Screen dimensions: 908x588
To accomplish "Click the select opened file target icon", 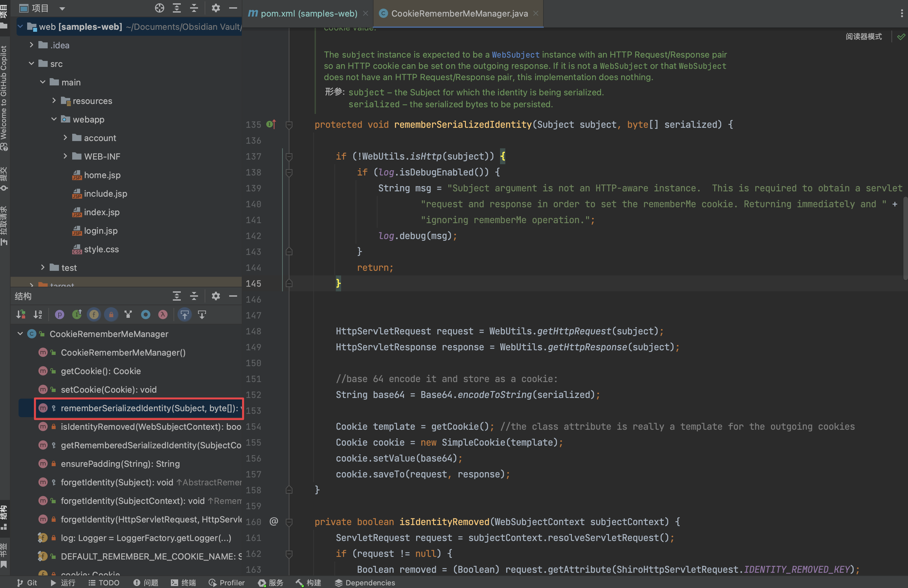I will pyautogui.click(x=160, y=8).
